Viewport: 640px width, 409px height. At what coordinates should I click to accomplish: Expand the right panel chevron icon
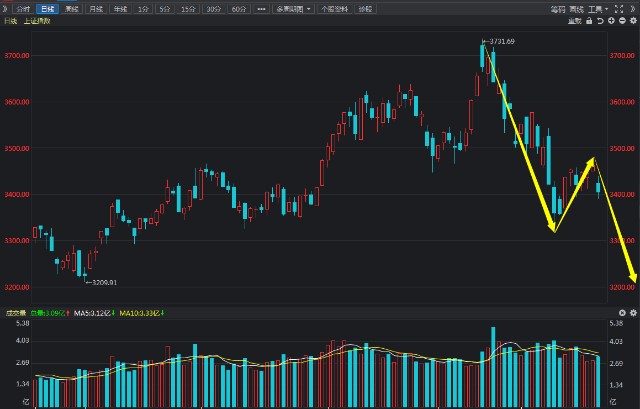[633, 9]
